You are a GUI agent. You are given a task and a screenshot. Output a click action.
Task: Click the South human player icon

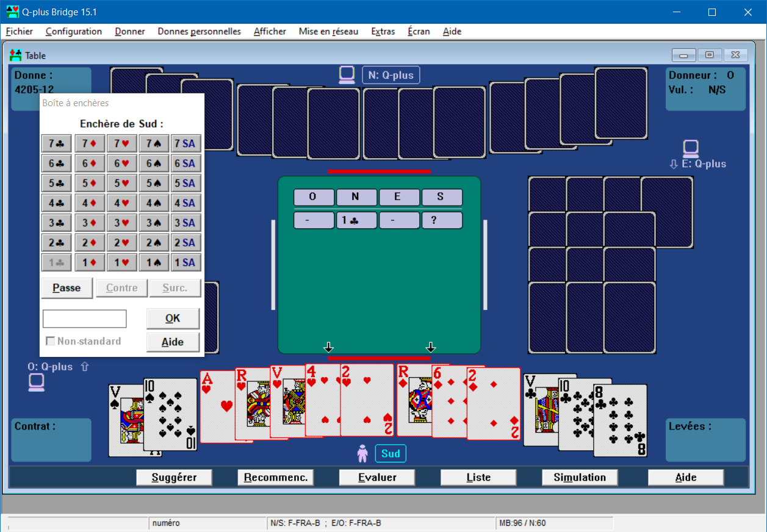[362, 453]
